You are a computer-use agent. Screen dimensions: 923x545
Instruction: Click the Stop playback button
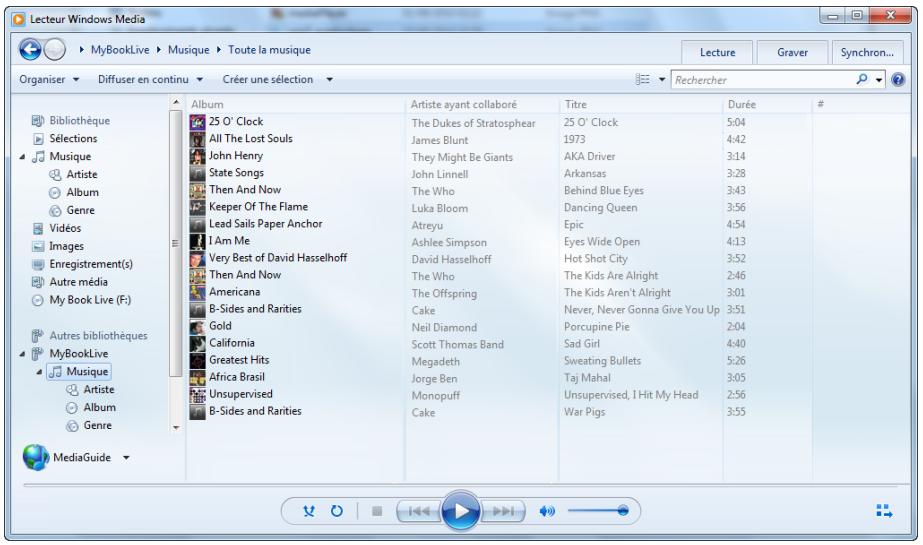(377, 511)
